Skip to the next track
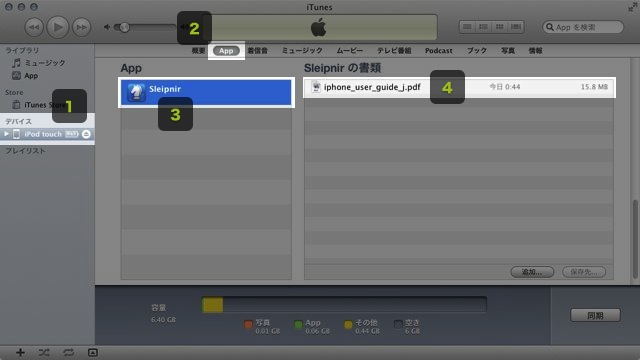 click(x=81, y=27)
